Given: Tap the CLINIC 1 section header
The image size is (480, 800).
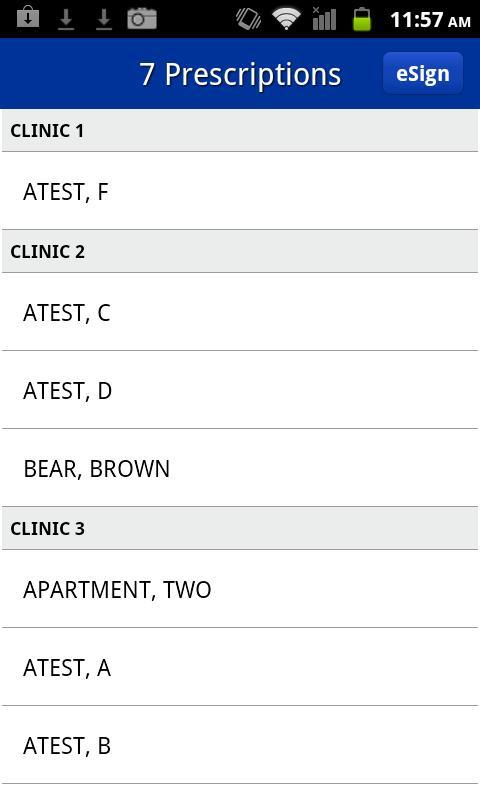Looking at the screenshot, I should pyautogui.click(x=240, y=131).
